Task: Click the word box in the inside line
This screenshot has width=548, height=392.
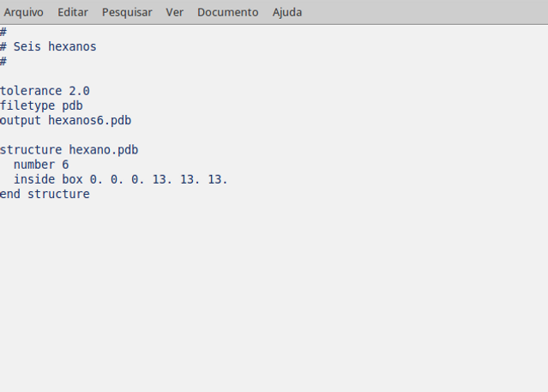Action: (x=72, y=179)
